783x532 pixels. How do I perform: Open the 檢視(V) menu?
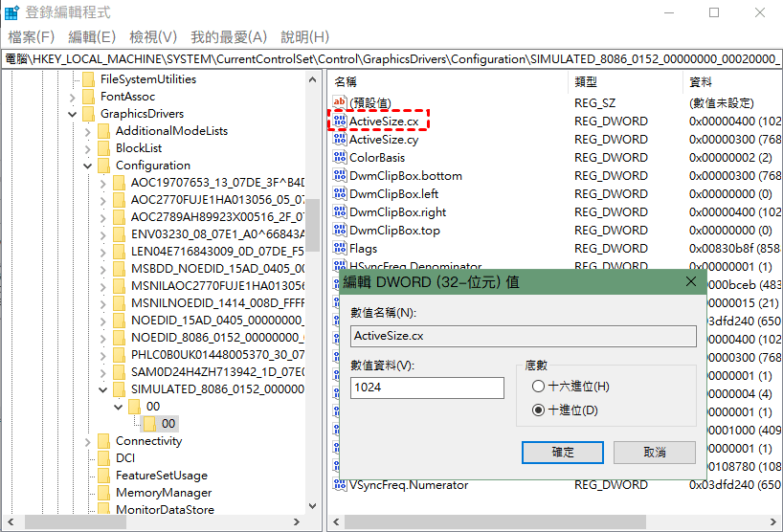coord(153,37)
